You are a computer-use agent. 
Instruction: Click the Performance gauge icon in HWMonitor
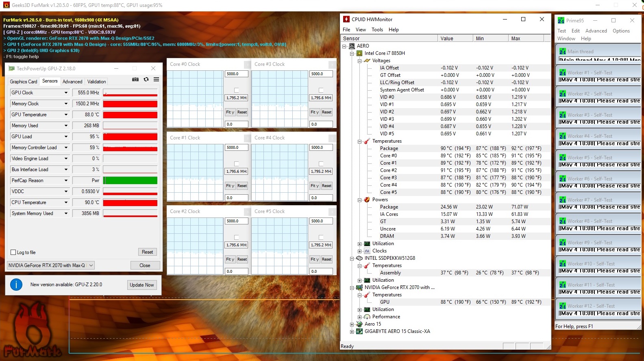367,317
